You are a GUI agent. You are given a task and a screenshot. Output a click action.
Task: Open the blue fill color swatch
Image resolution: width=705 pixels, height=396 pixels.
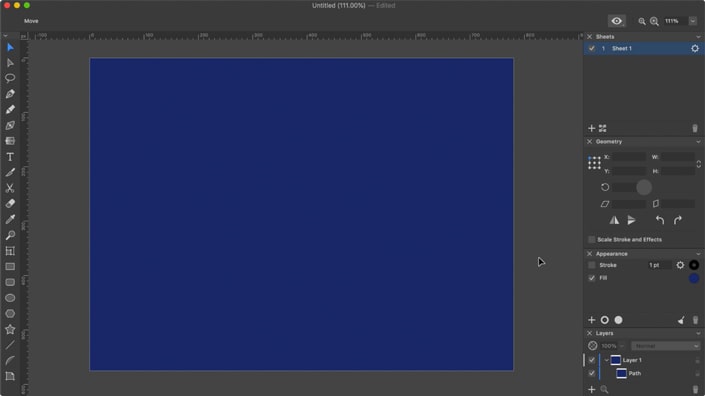coord(694,278)
